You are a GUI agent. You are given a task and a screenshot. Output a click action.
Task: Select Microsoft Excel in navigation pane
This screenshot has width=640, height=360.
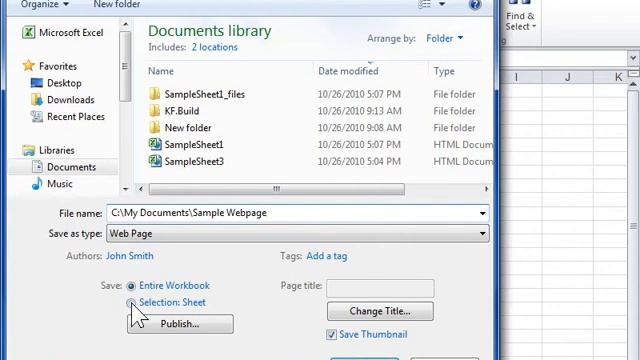click(71, 33)
